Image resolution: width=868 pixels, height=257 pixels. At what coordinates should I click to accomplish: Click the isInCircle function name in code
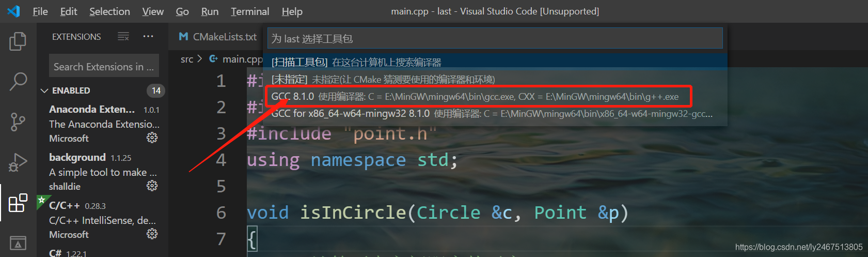353,213
